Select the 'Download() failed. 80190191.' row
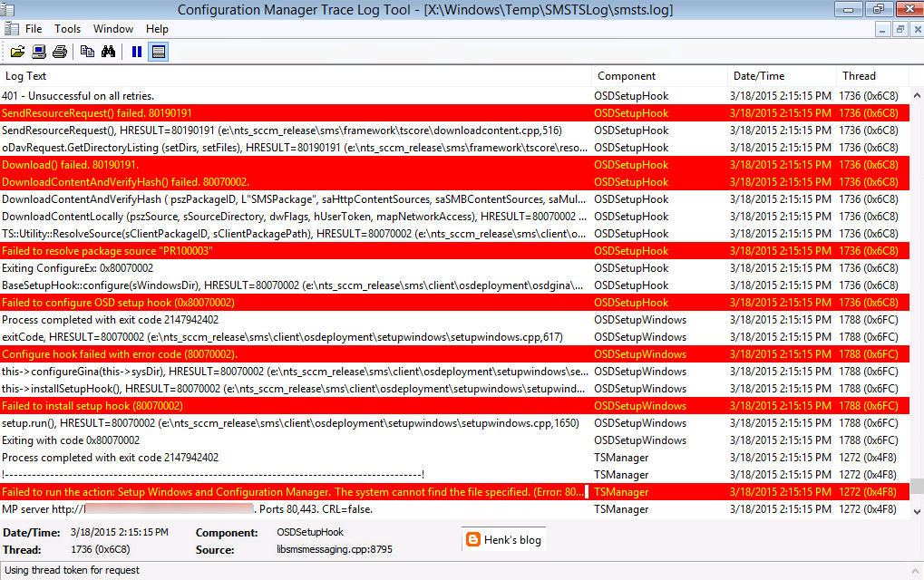This screenshot has width=924, height=580. pyautogui.click(x=454, y=165)
